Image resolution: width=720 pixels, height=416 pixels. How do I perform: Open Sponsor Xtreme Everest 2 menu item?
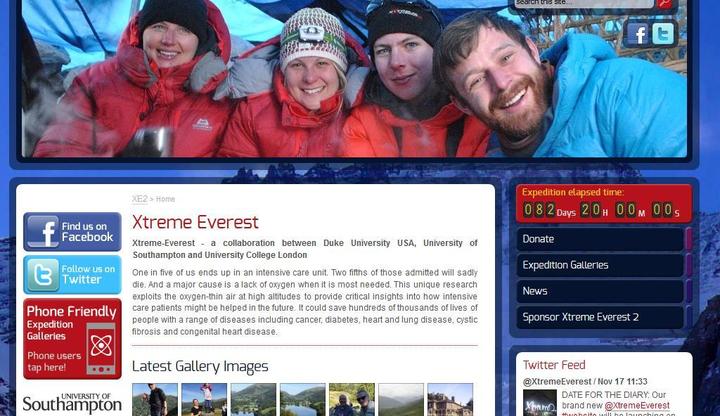coord(601,317)
